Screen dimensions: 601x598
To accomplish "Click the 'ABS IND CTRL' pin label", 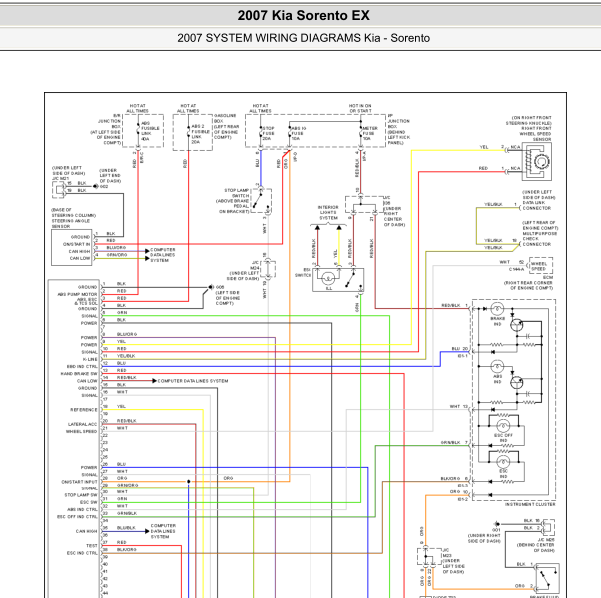I will point(82,509).
